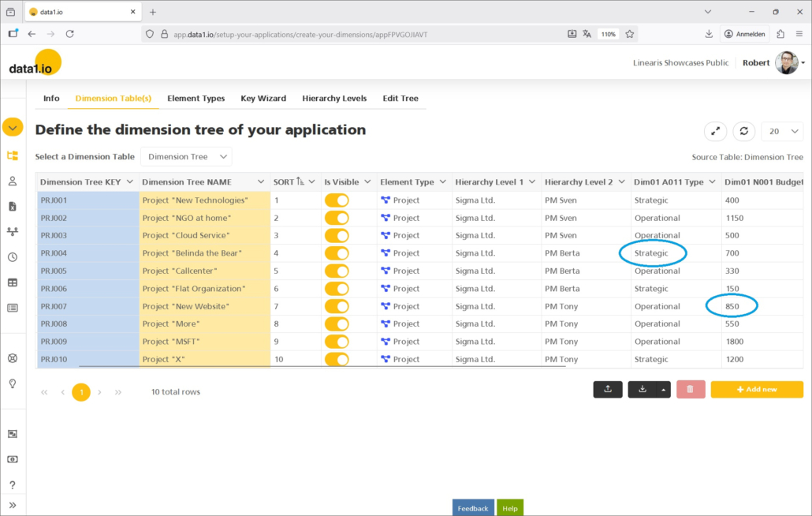Click the clock icon in left sidebar

13,257
